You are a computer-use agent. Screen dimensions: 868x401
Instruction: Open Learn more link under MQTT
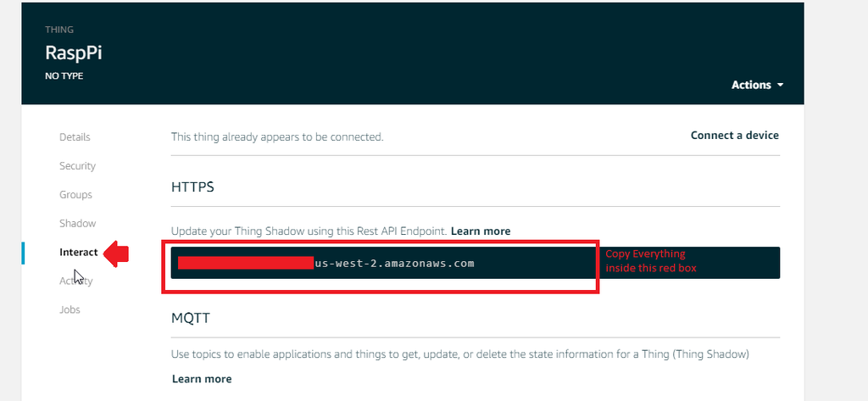coord(202,379)
